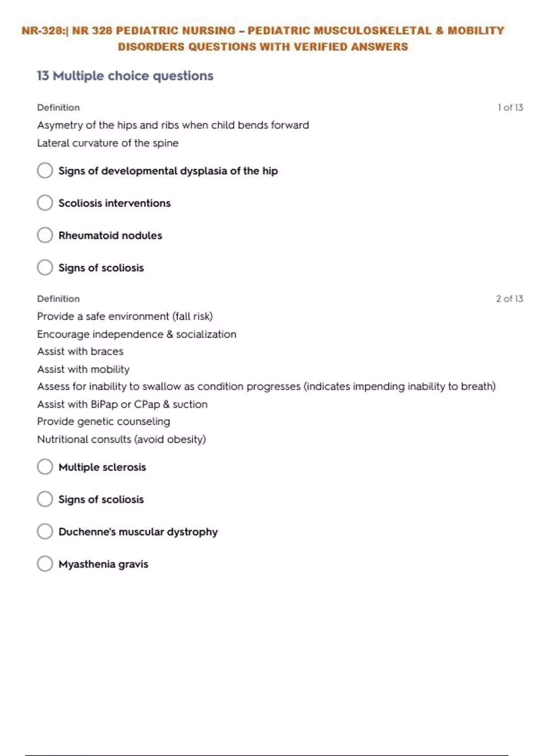Choose the "Scoliosis interventions" radio option
The image size is (534, 756).
[x=45, y=203]
